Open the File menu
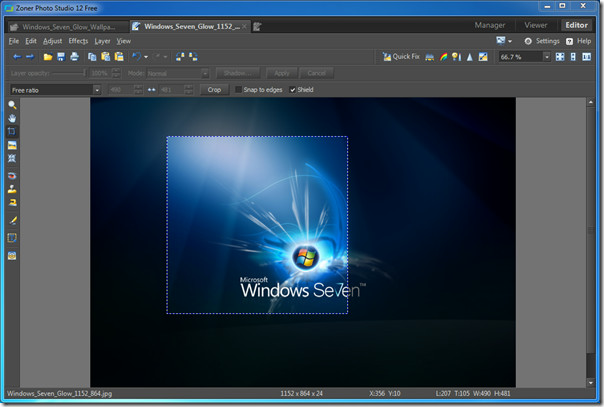The image size is (604, 407). [13, 41]
